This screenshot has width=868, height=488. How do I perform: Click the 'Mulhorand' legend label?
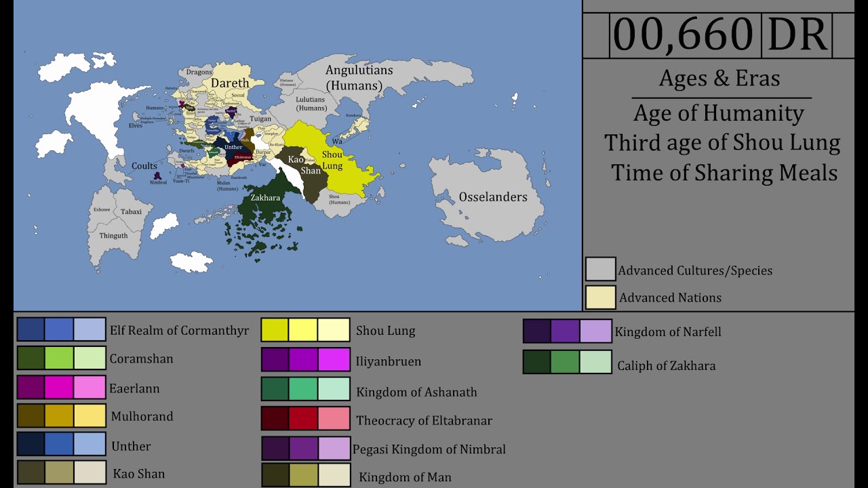tap(142, 416)
